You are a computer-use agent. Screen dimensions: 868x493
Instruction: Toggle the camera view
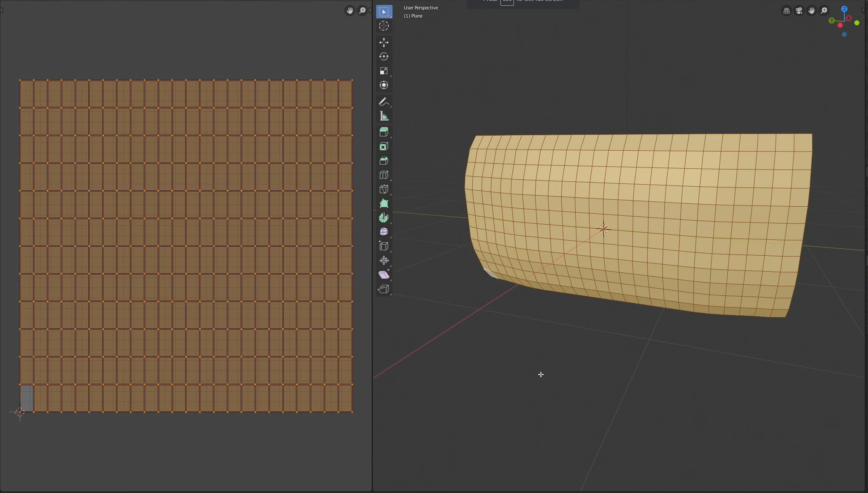[x=799, y=11]
